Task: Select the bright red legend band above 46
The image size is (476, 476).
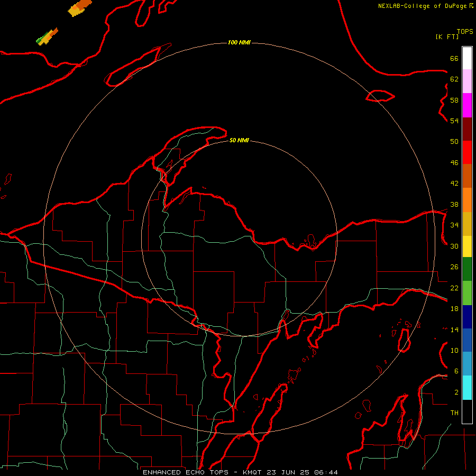Action: tap(467, 152)
